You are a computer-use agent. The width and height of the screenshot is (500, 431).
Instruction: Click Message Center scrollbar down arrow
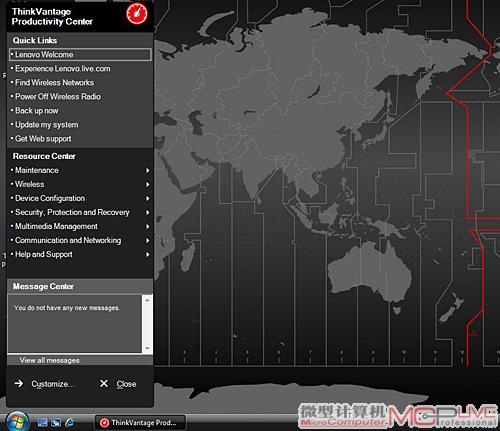[147, 348]
